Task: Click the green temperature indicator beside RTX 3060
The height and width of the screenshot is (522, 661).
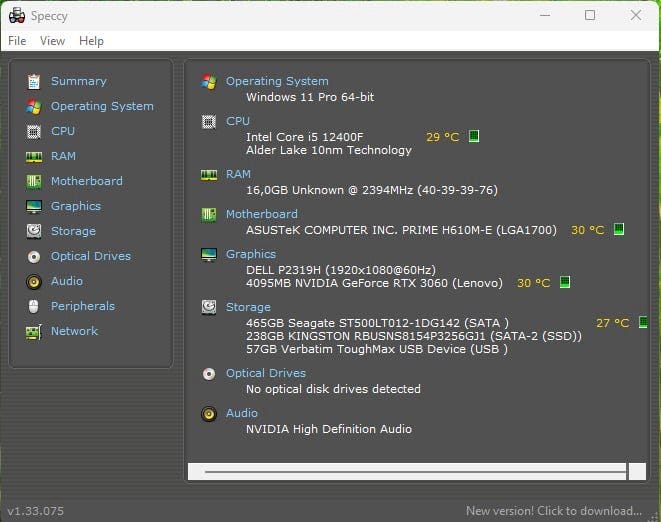Action: [564, 282]
